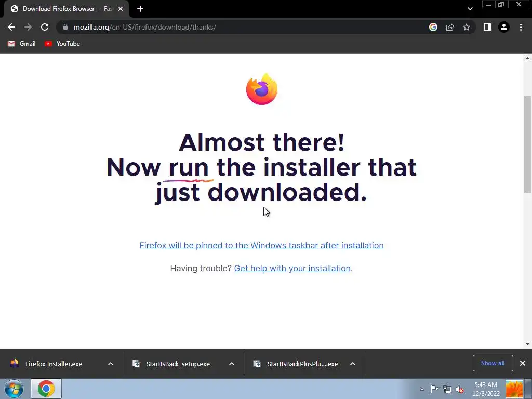The width and height of the screenshot is (532, 399).
Task: Click the Firefox Installer file icon
Action: pos(15,364)
